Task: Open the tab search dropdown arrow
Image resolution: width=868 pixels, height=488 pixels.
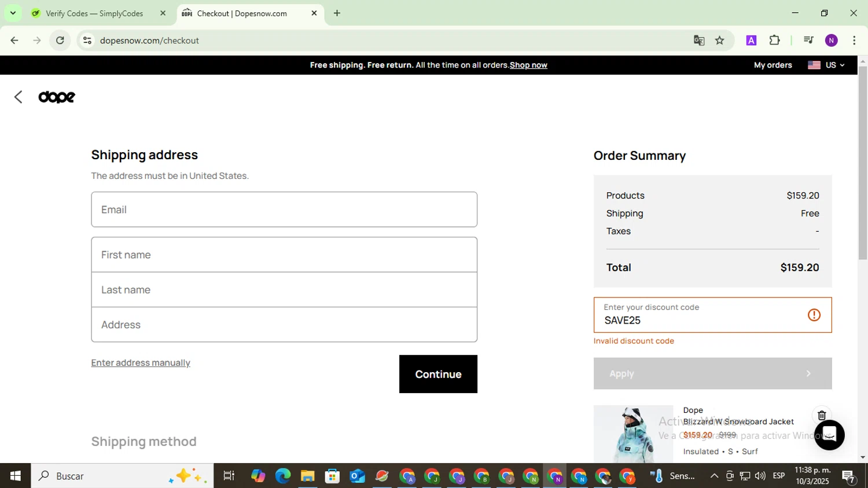Action: tap(13, 13)
